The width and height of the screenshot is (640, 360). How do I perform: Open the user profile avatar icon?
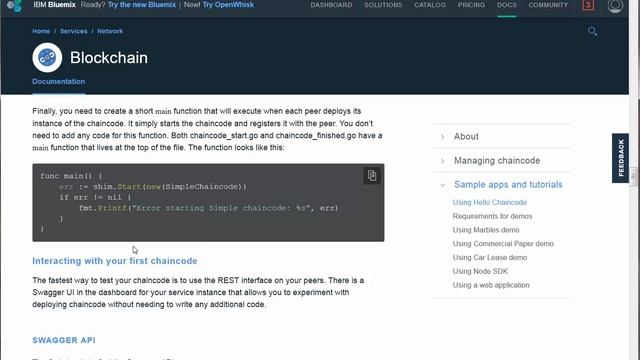[615, 6]
